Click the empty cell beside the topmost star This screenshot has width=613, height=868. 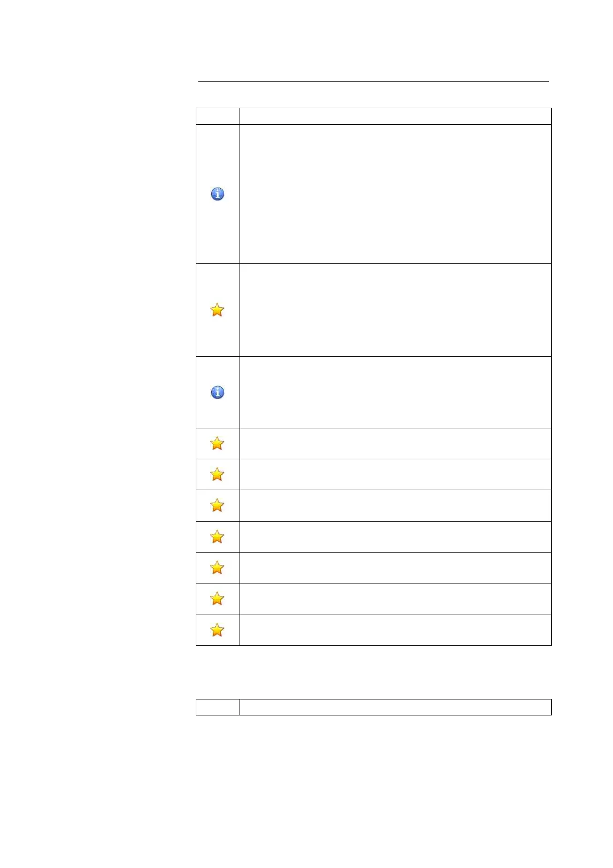(395, 310)
